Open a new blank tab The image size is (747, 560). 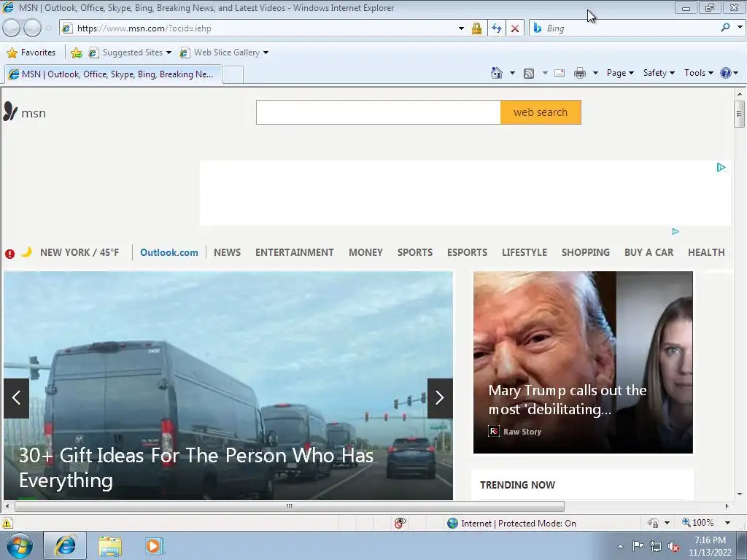pyautogui.click(x=233, y=75)
